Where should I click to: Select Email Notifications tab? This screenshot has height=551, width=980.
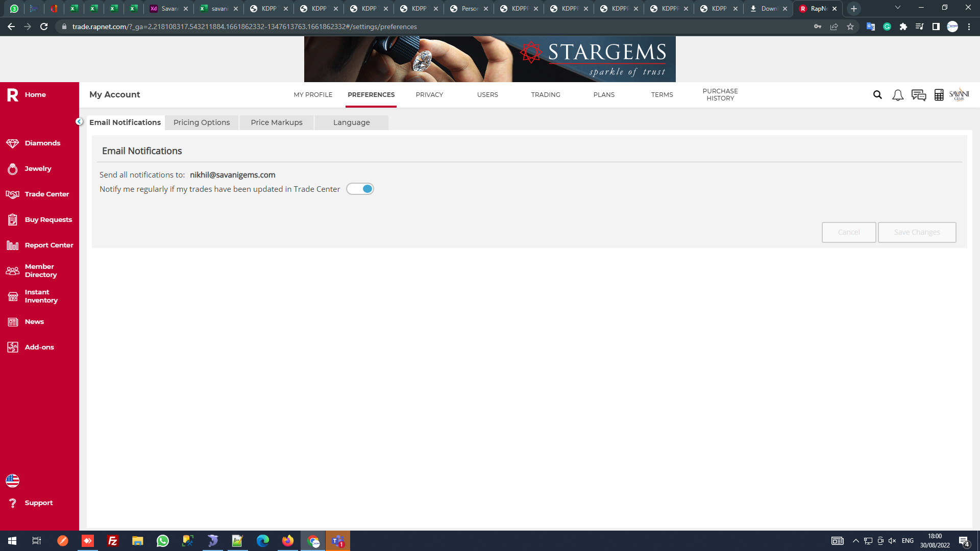click(125, 122)
